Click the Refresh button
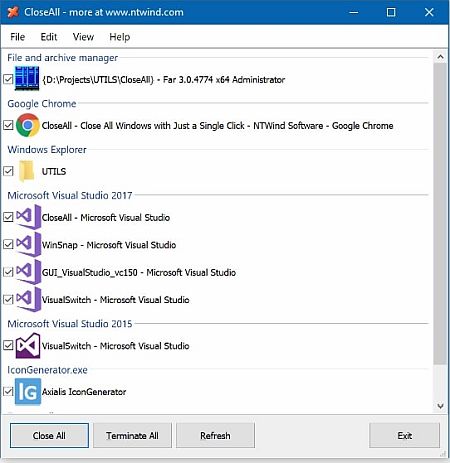This screenshot has width=450, height=463. (215, 436)
